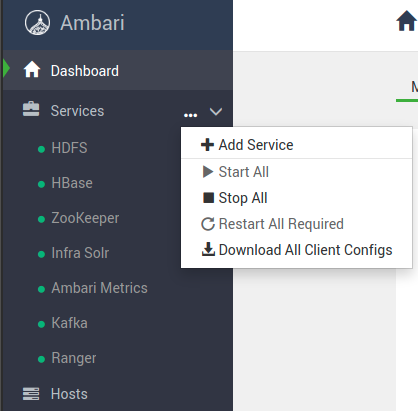Click the plus icon beside Add Service
This screenshot has height=411, width=418.
[x=207, y=145]
